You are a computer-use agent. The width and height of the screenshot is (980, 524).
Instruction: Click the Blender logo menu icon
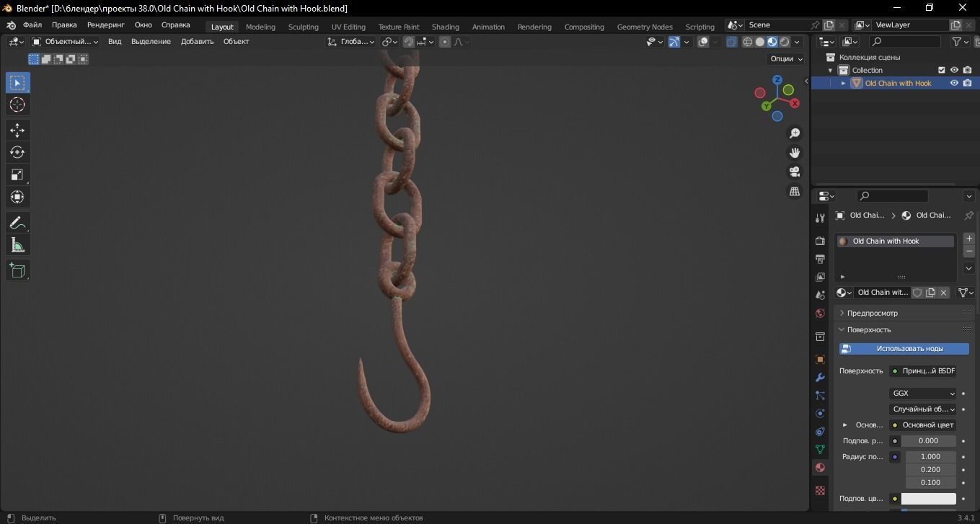(x=11, y=25)
